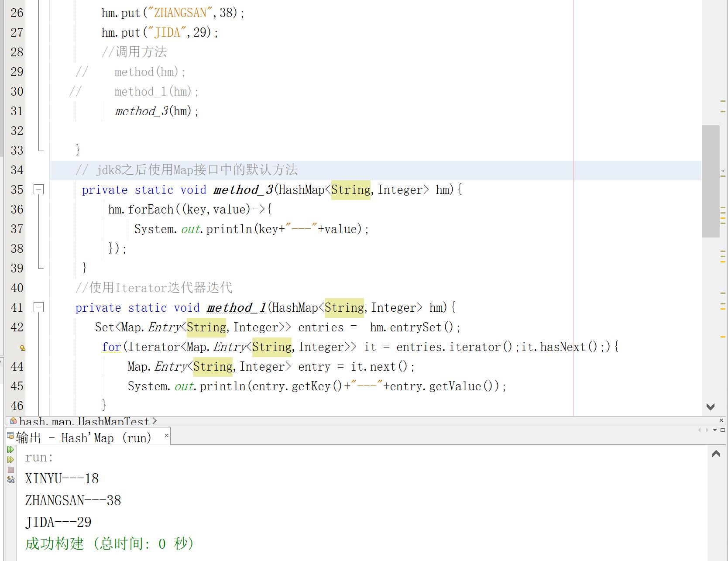
Task: Close the breadcrumb navigation bar
Action: 721,420
